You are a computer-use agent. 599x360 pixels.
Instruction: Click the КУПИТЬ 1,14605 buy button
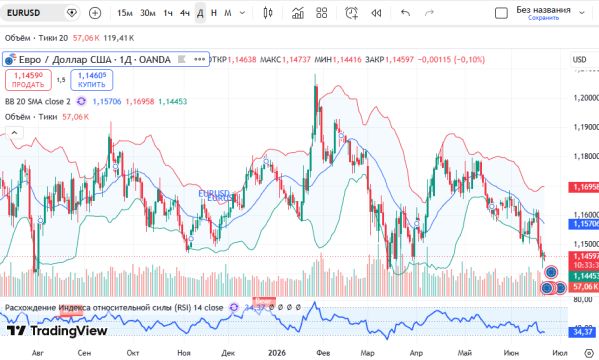tap(92, 80)
